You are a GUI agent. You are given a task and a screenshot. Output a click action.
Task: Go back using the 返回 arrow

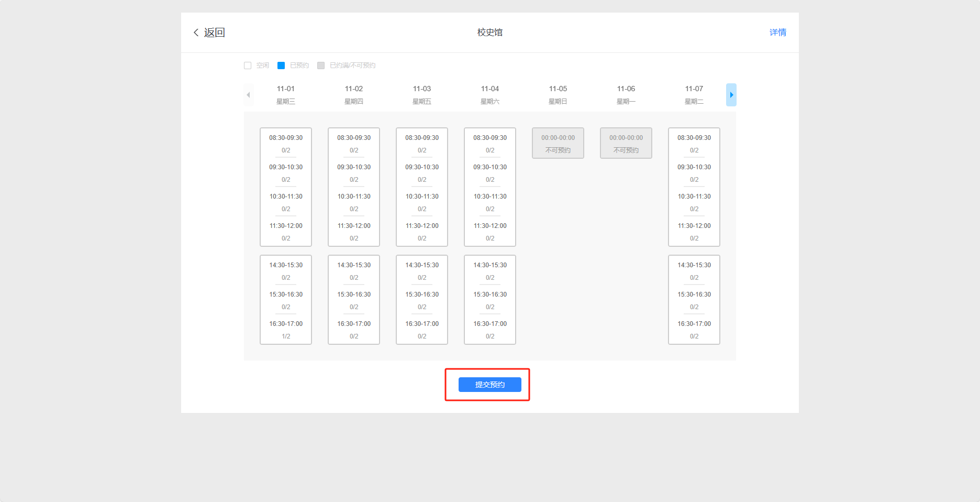[x=209, y=32]
